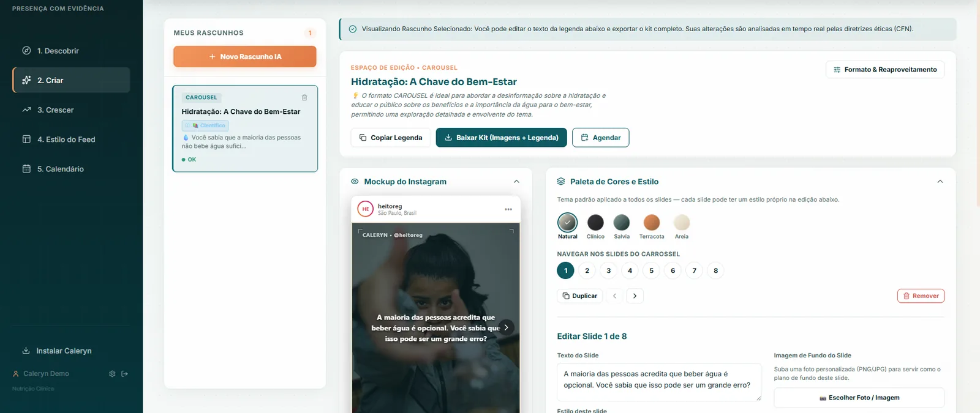Click the Científico tag on draft card

205,125
